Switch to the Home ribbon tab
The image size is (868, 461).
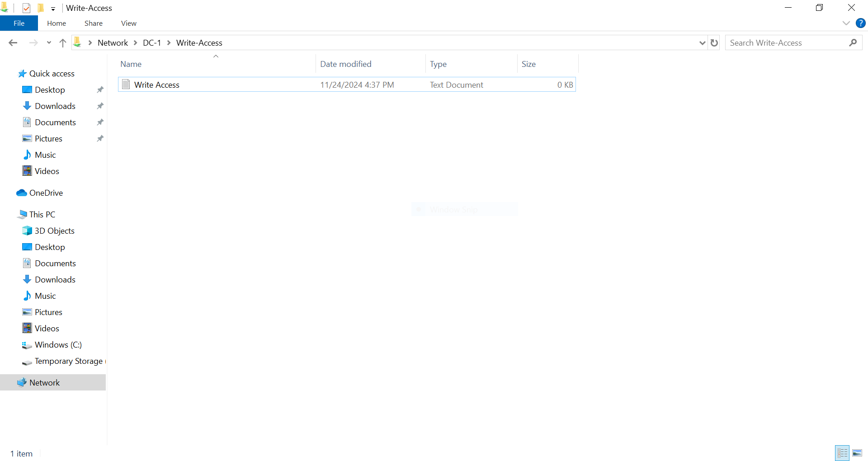coord(57,23)
